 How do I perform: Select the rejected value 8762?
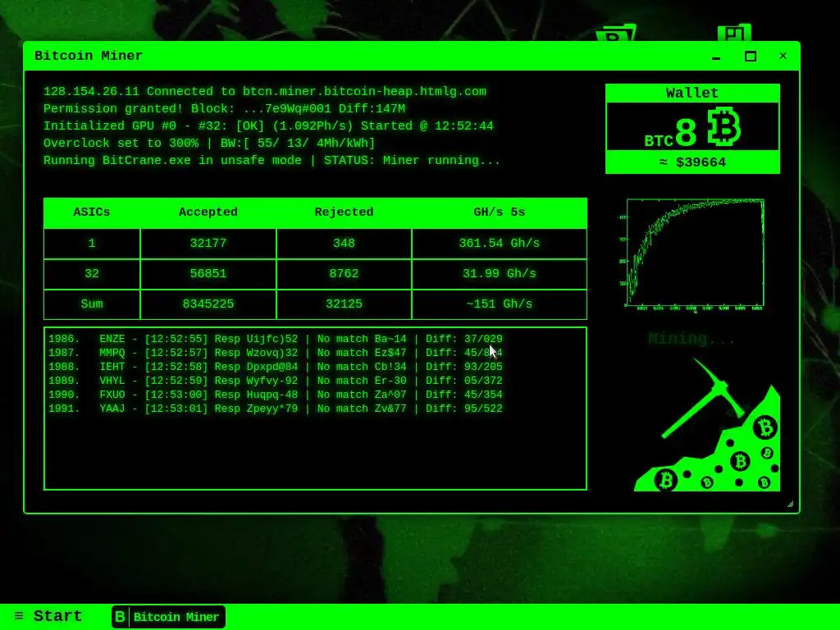tap(344, 274)
